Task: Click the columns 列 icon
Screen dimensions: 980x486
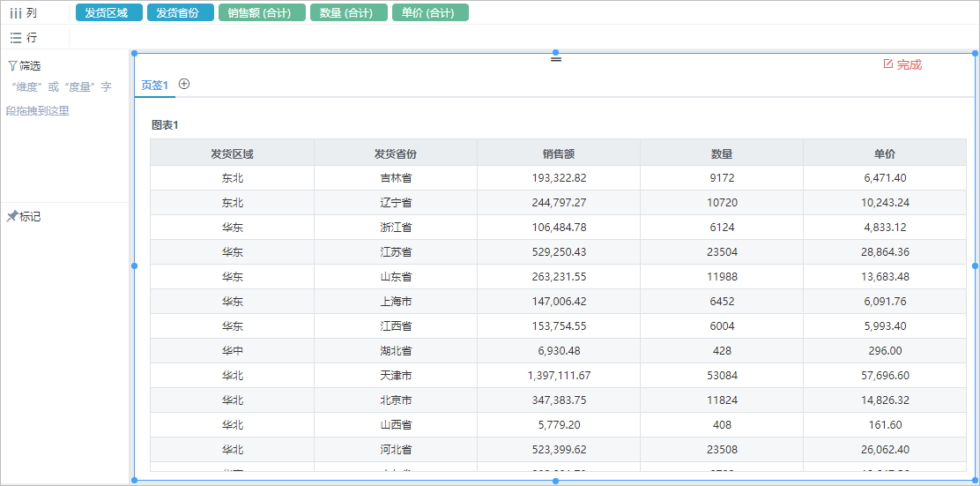Action: point(16,13)
